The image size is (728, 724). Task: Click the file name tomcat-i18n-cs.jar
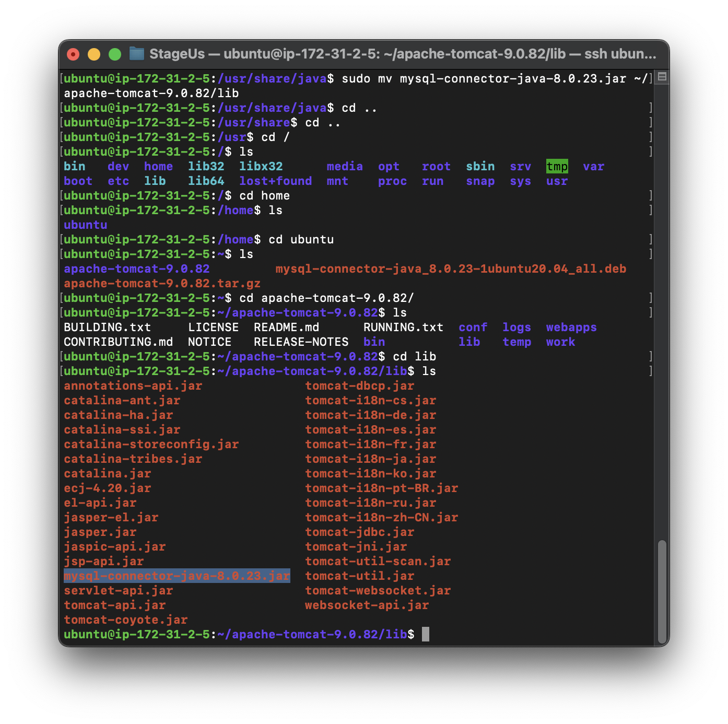click(x=371, y=401)
